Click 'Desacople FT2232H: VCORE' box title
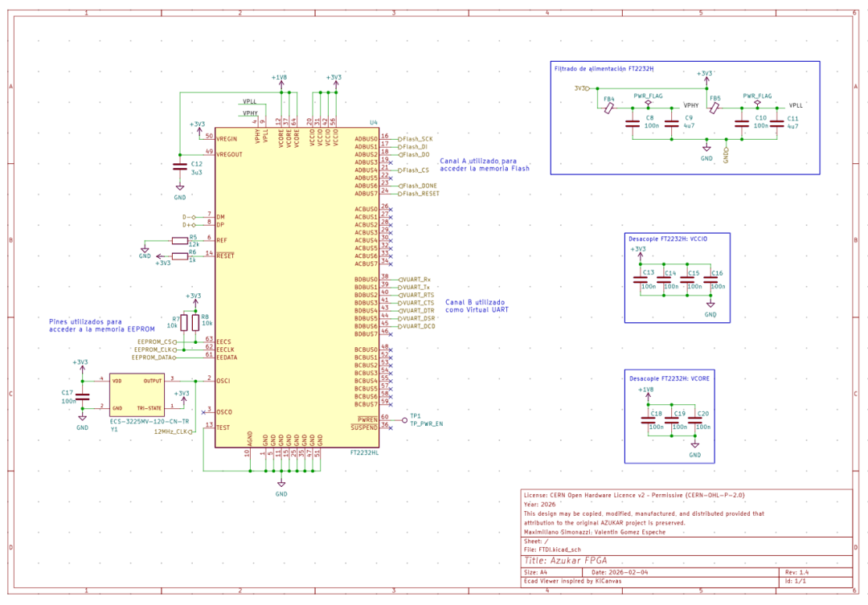Screen dimensions: 868x605 (x=669, y=378)
